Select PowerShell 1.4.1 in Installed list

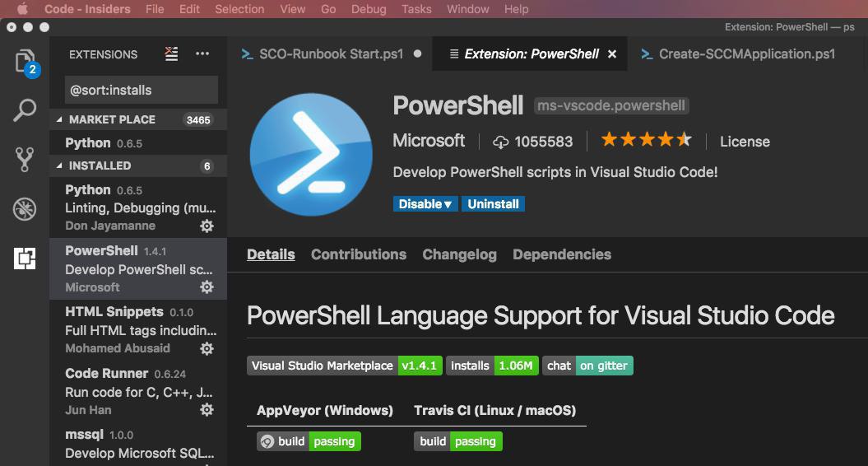[138, 268]
